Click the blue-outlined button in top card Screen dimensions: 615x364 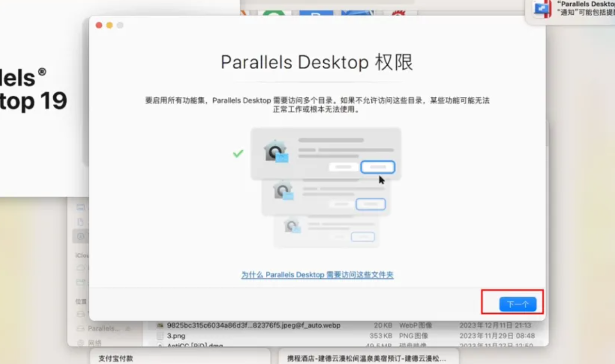[x=378, y=167]
